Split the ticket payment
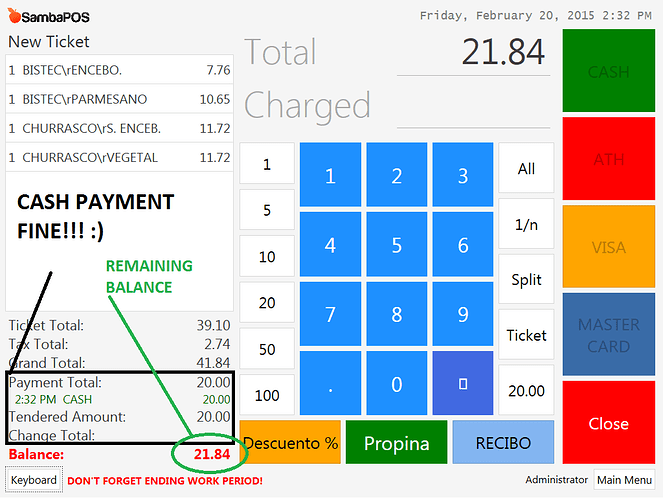 (x=526, y=279)
